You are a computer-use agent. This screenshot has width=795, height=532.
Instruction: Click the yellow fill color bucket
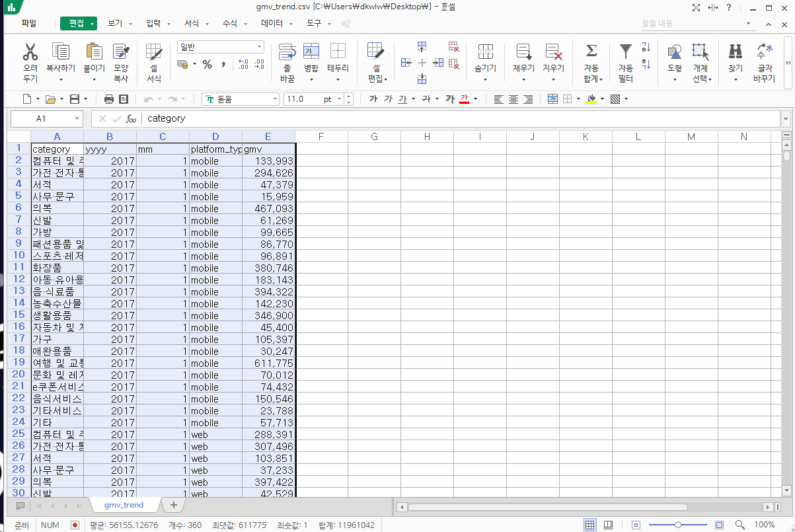point(591,99)
